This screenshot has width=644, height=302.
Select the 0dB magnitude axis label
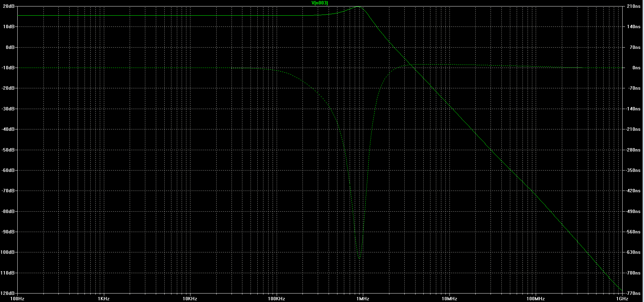pos(10,47)
